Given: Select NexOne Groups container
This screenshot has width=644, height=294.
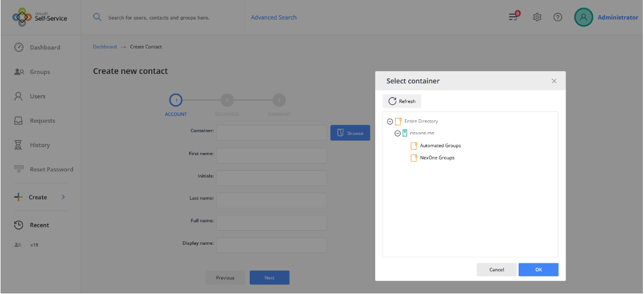Looking at the screenshot, I should click(x=437, y=158).
